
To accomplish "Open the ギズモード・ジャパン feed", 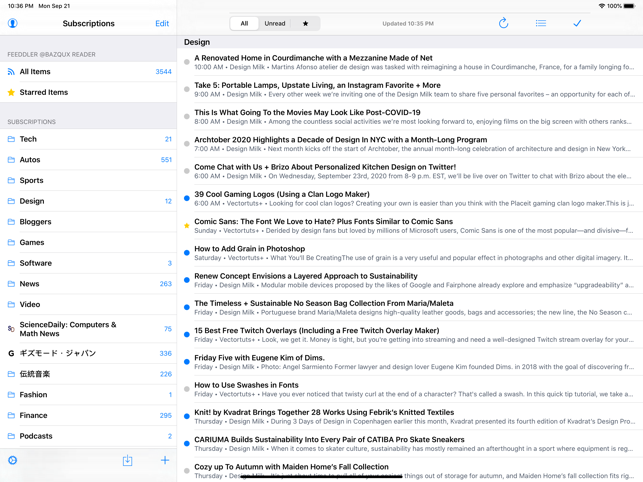I will [88, 353].
